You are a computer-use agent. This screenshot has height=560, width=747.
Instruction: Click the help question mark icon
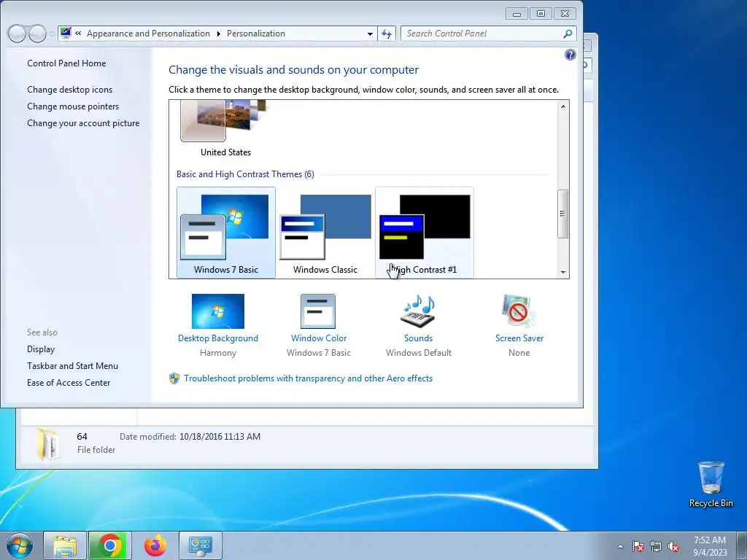570,55
